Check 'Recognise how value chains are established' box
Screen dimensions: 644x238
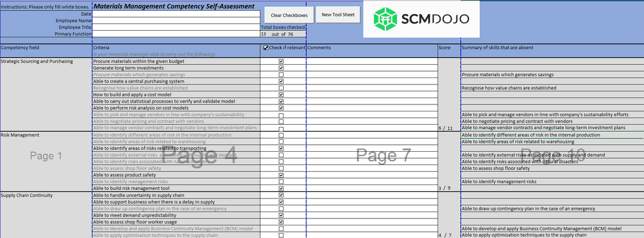pyautogui.click(x=281, y=88)
